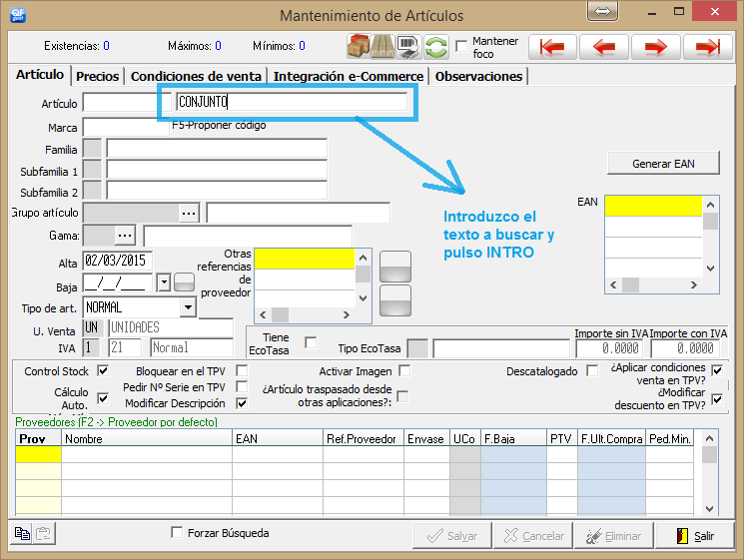Viewport: 744px width, 560px height.
Task: Uncheck Modificar Descripción checkbox
Action: click(x=242, y=403)
